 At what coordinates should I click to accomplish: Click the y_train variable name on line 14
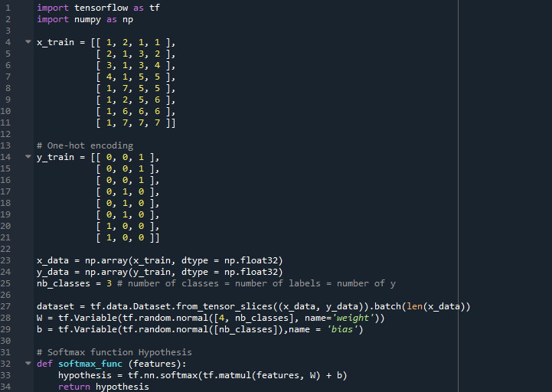(x=56, y=157)
